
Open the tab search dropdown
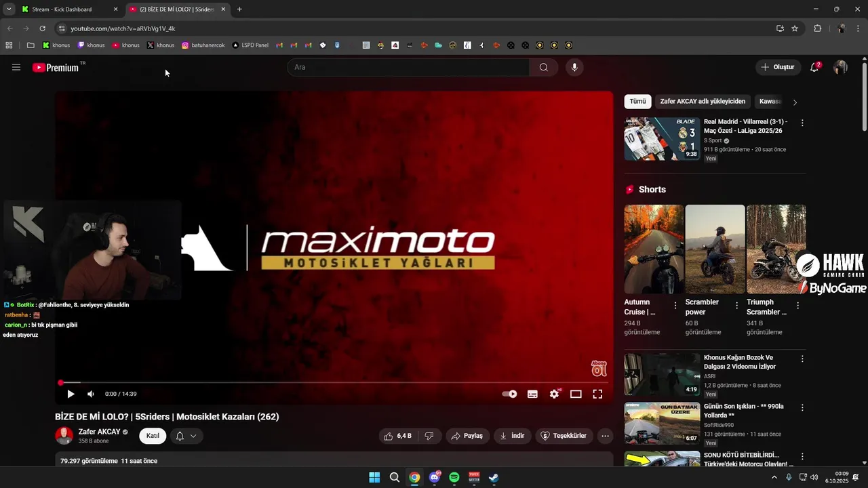[x=9, y=9]
